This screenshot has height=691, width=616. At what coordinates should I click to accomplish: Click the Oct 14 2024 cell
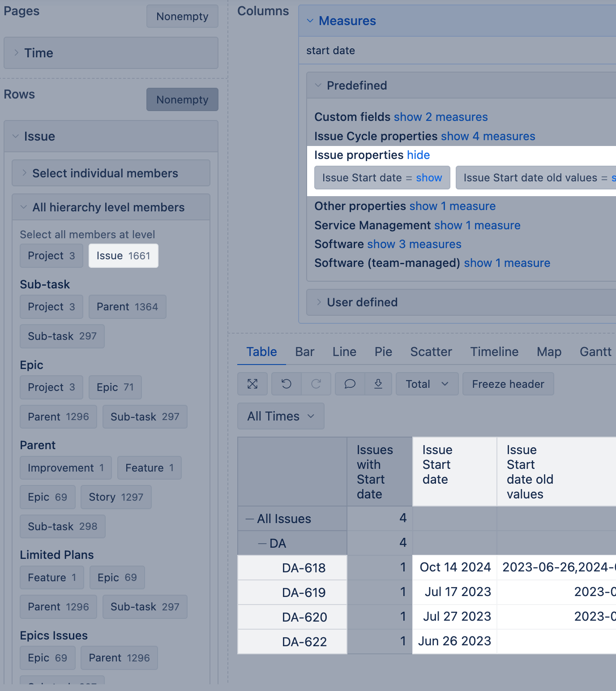pyautogui.click(x=455, y=567)
